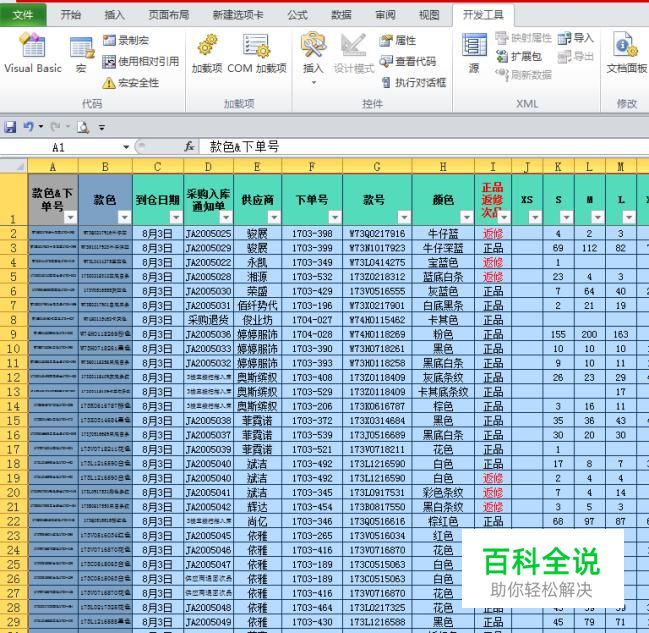Open 插入 controls dropdown
Screen dimensions: 649x633
click(313, 57)
